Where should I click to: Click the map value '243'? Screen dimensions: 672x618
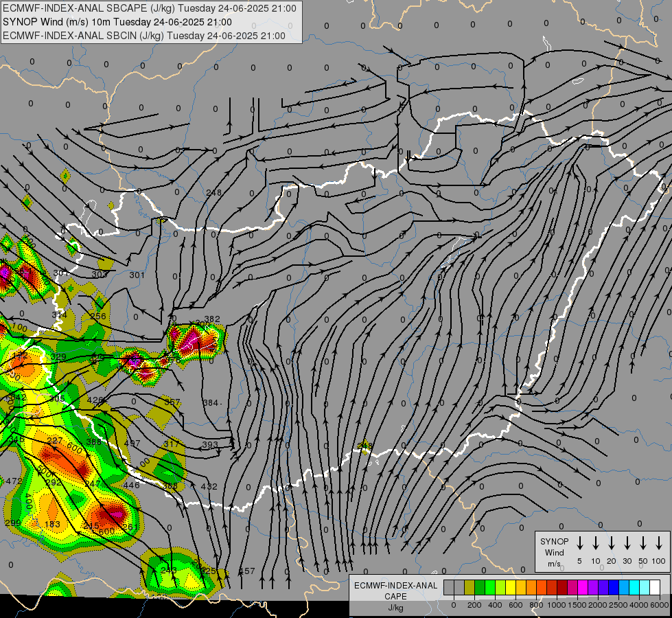[169, 571]
